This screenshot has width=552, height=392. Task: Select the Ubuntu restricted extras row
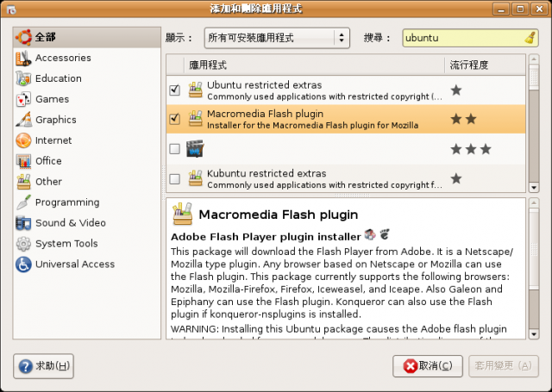point(346,90)
